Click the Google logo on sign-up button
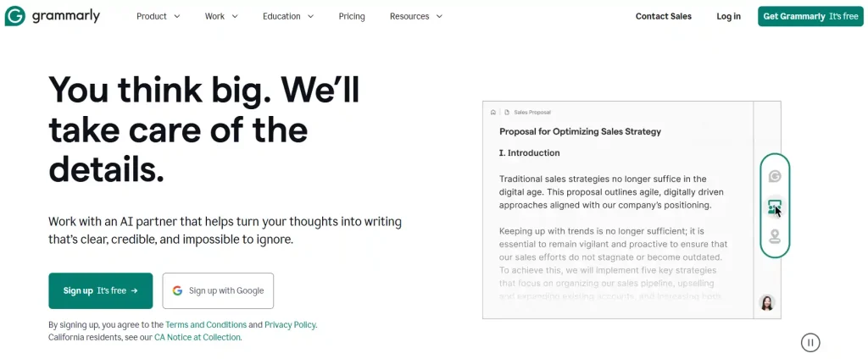Screen dimensions: 868x359 click(177, 290)
